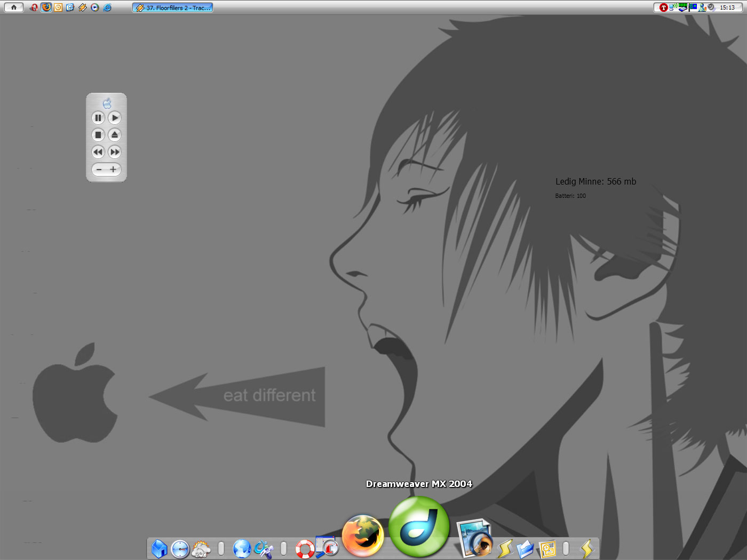Click the green bars monitor tray icon

(x=683, y=7)
